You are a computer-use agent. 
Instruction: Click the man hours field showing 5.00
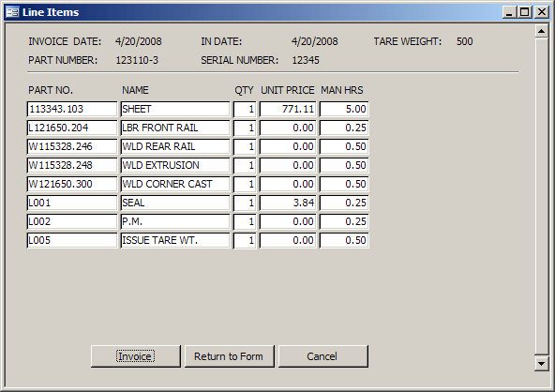point(344,109)
